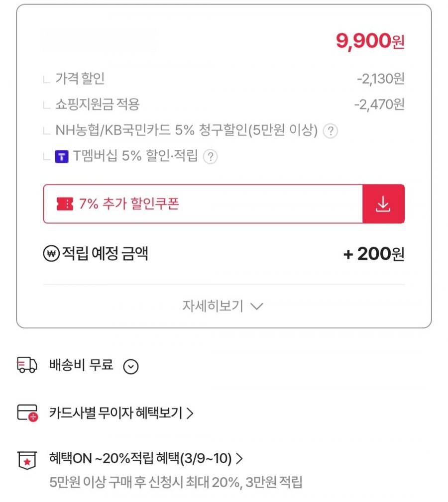
Task: Click the card installment icon
Action: coord(27,413)
